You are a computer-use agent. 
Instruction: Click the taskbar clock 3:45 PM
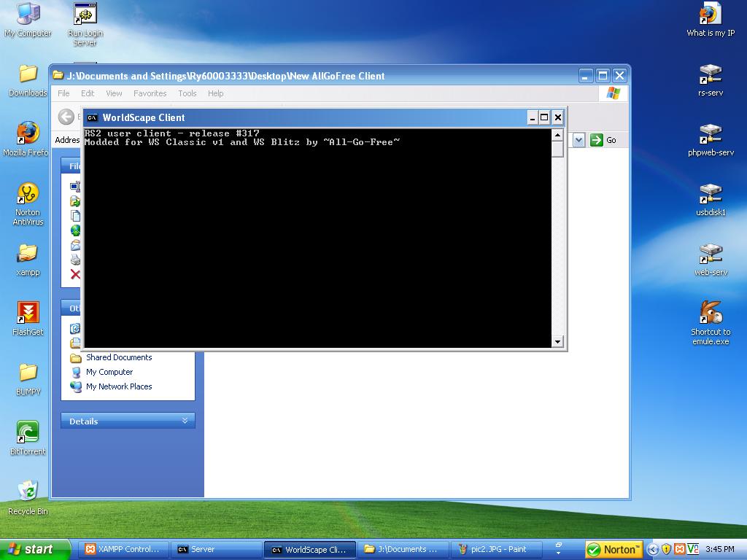coord(720,549)
